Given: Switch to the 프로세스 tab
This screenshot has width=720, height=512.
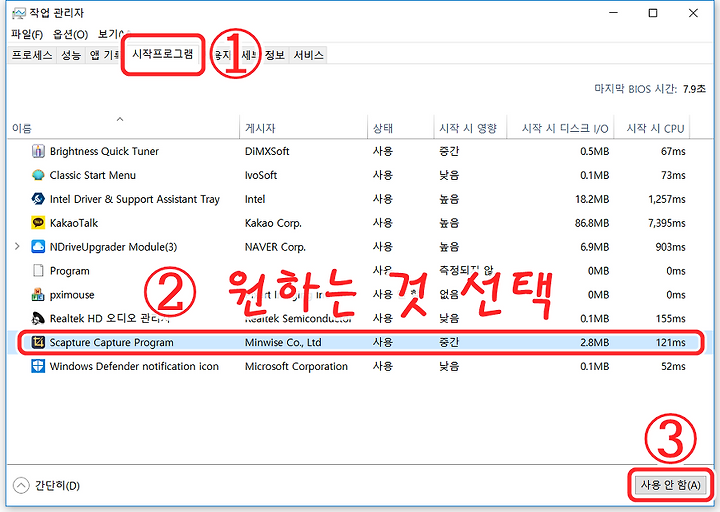Looking at the screenshot, I should [32, 55].
